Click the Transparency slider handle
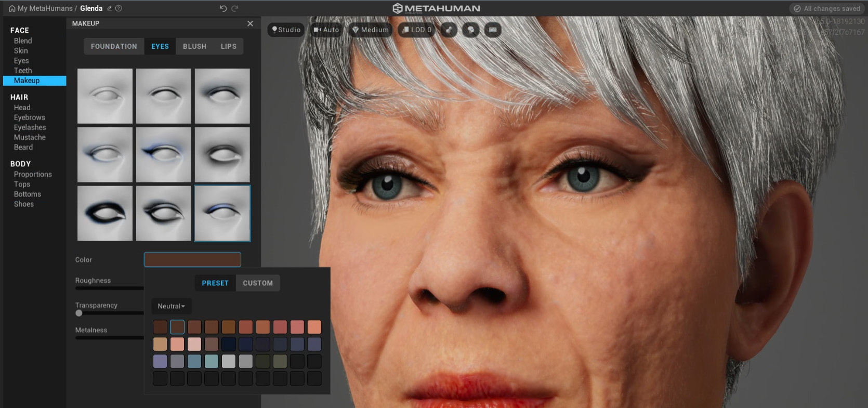868x408 pixels. [79, 313]
